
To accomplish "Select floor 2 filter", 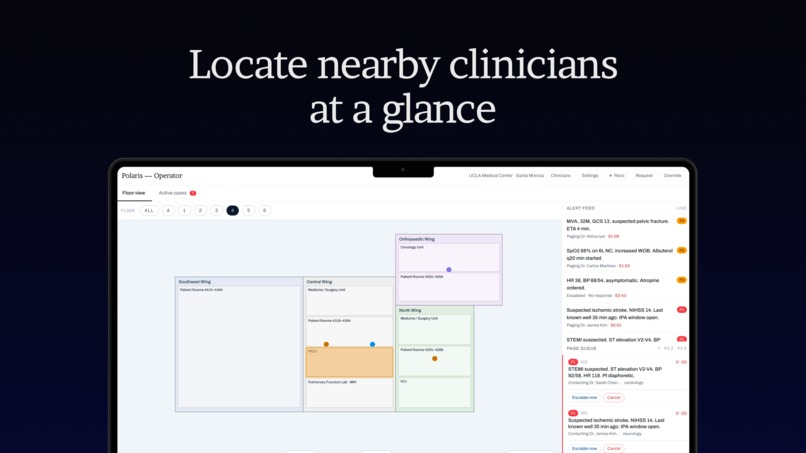I will [x=200, y=210].
